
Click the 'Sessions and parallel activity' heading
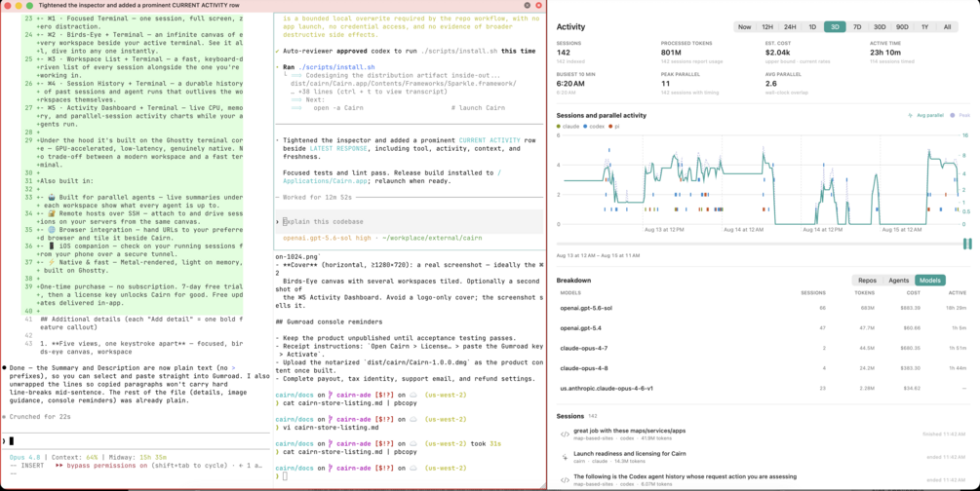[602, 116]
